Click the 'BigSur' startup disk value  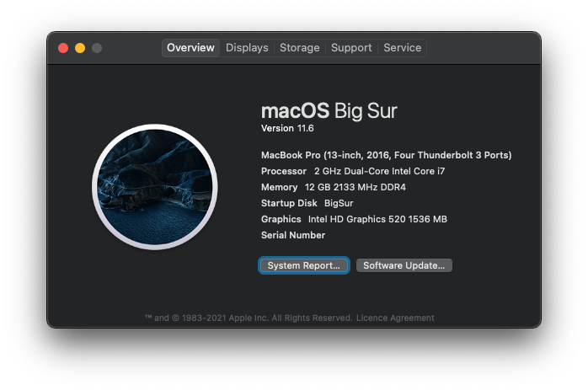(x=339, y=203)
